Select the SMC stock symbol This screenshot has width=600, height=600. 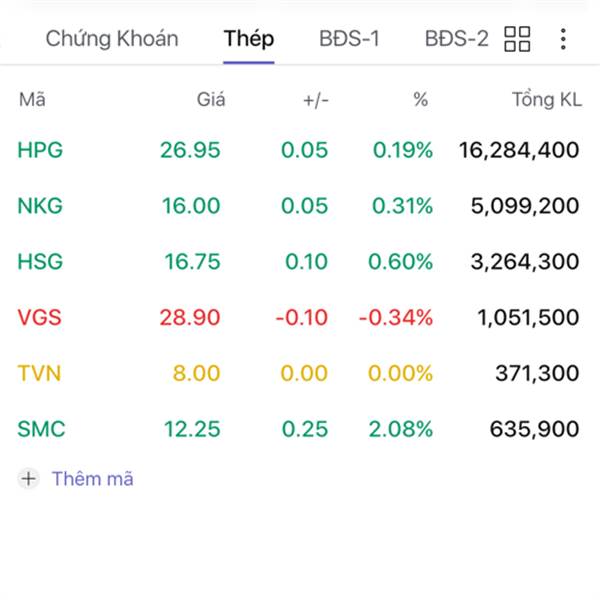(41, 430)
